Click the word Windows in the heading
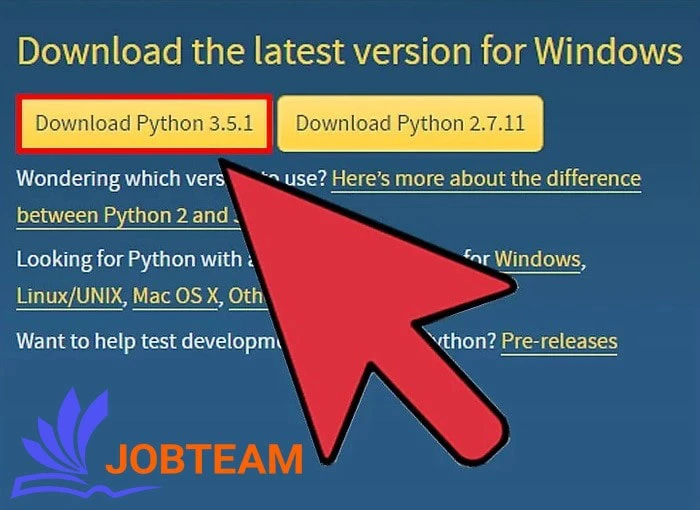Image resolution: width=700 pixels, height=510 pixels. pos(608,50)
